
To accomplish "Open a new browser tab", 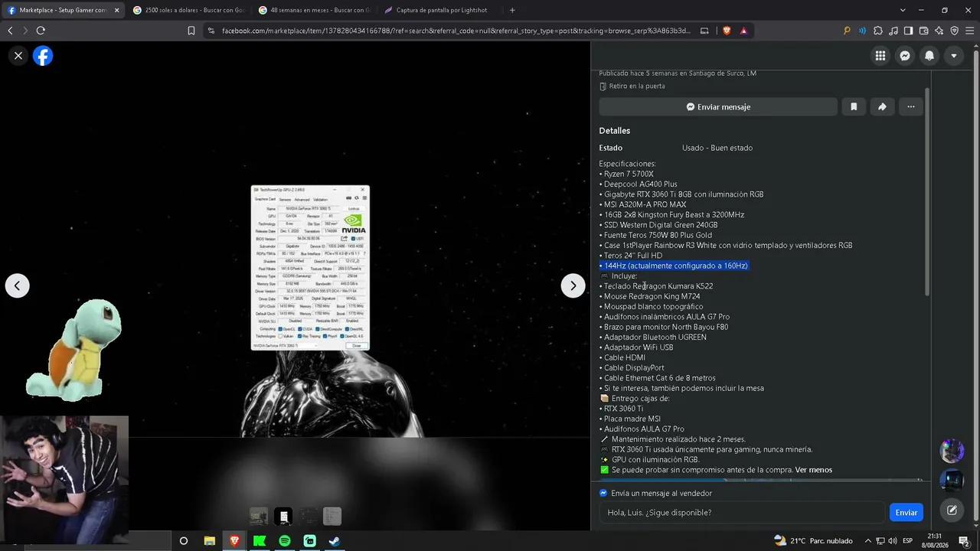I will click(x=512, y=10).
